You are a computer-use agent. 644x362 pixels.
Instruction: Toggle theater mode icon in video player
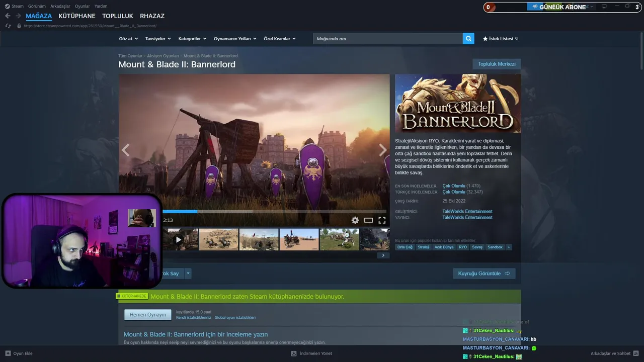369,220
